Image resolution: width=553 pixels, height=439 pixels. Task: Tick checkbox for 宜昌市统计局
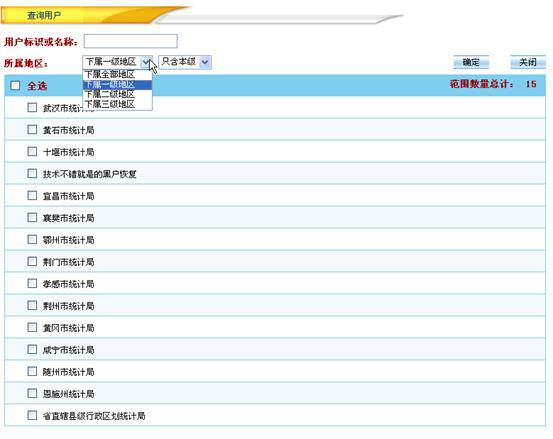(32, 195)
